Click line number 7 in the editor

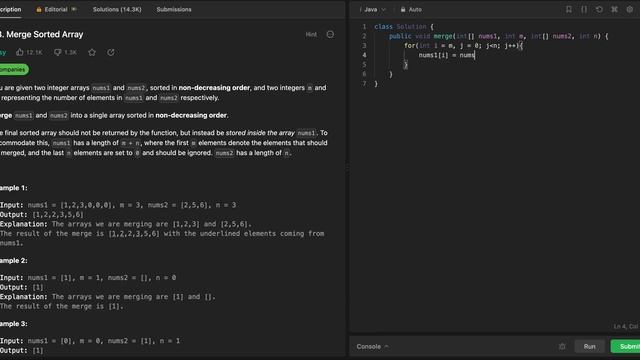(364, 84)
